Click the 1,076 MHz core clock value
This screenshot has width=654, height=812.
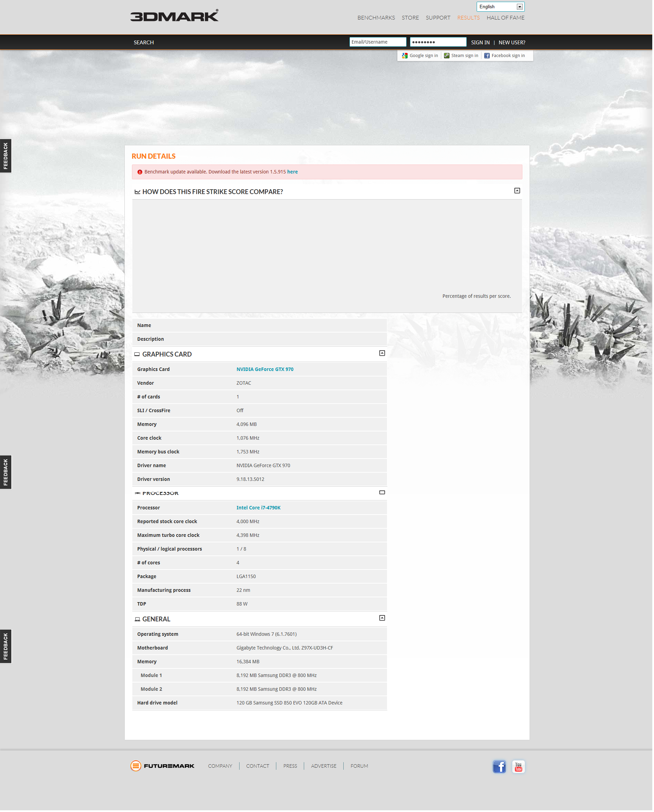pos(248,438)
